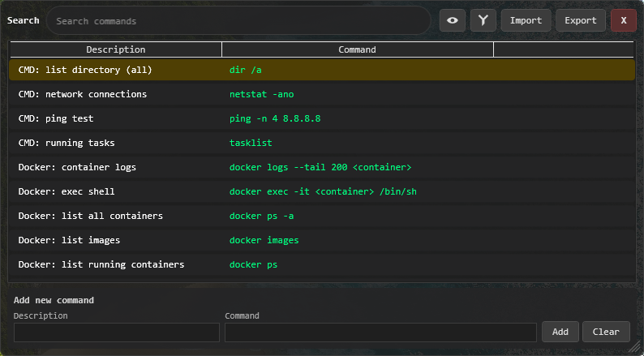Toggle the eye visibility icon
This screenshot has height=356, width=644.
pyautogui.click(x=453, y=20)
